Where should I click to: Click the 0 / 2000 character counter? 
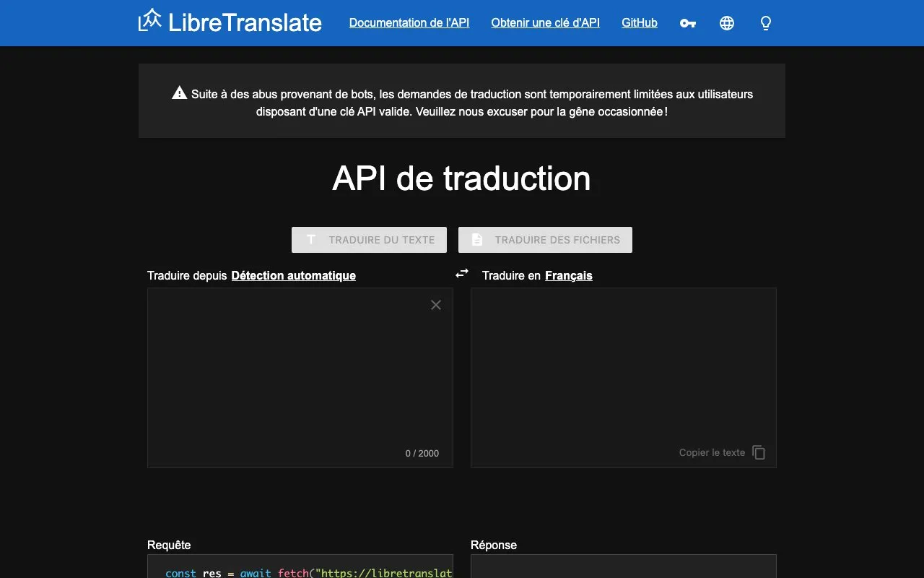[x=422, y=454]
